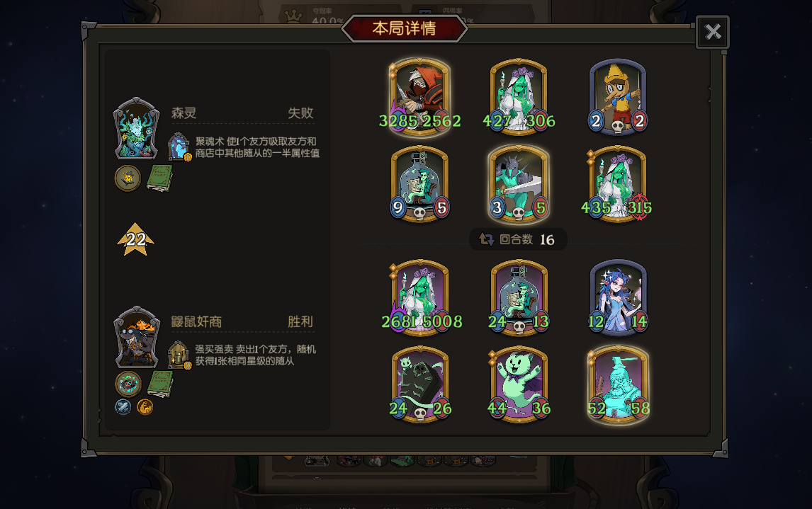Click the green spellbook under 鼹鼠奸商
812x509 pixels.
159,384
